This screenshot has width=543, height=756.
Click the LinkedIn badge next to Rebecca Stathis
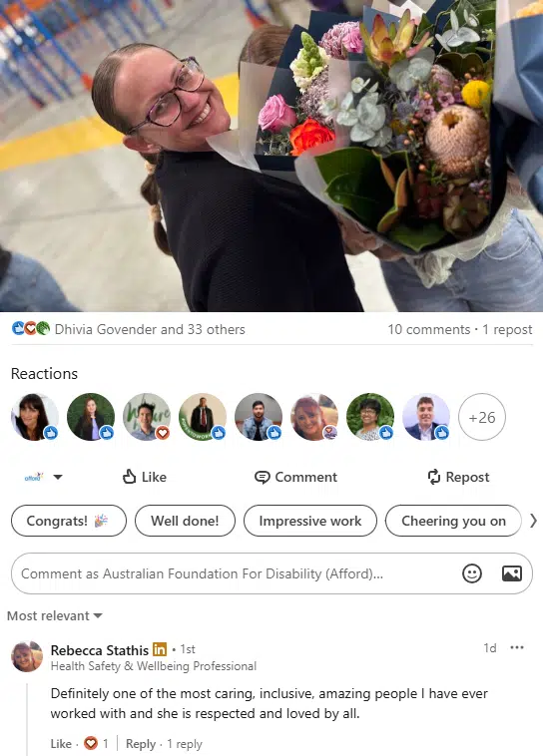pos(160,649)
